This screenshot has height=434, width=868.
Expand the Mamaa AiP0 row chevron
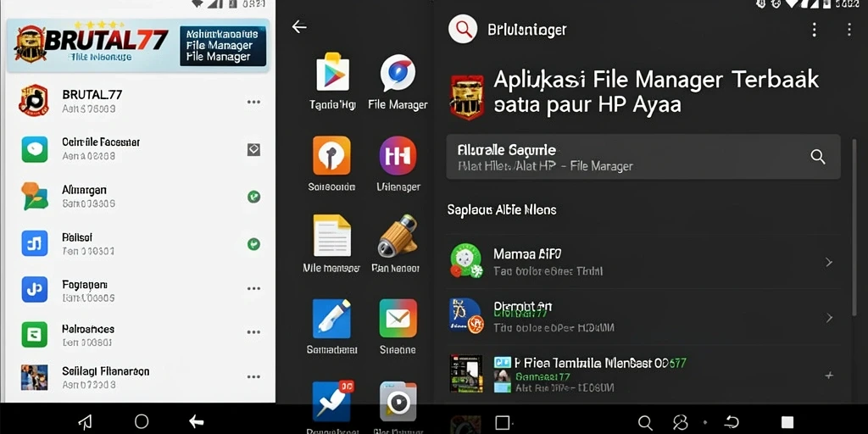coord(829,262)
